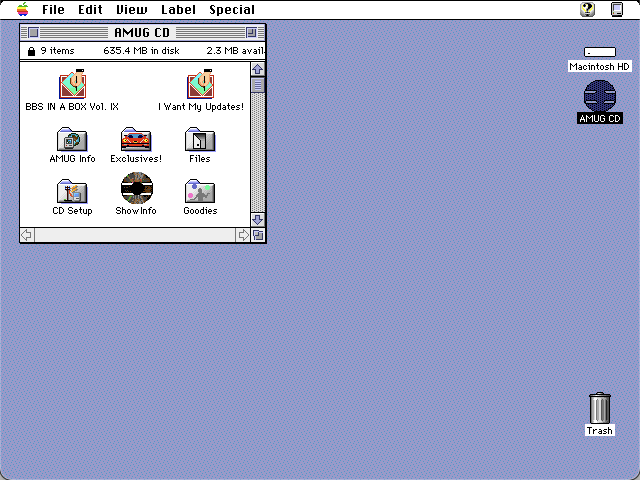Click the "ShowInfo" label text

click(136, 211)
